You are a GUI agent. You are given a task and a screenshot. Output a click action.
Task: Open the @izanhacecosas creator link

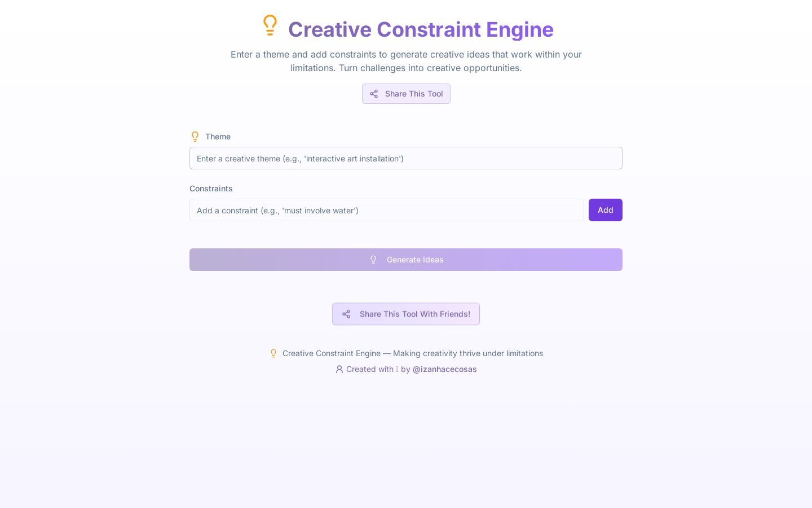[444, 369]
